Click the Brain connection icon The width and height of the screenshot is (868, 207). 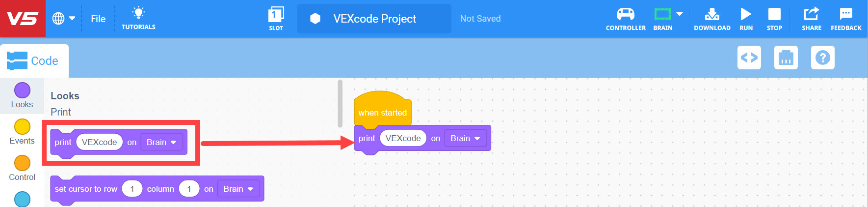pyautogui.click(x=662, y=15)
